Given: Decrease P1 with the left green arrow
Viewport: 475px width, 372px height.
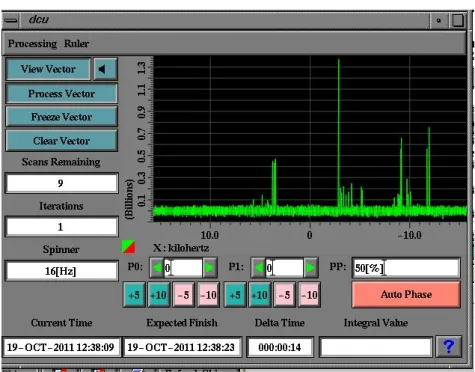Looking at the screenshot, I should (x=258, y=268).
